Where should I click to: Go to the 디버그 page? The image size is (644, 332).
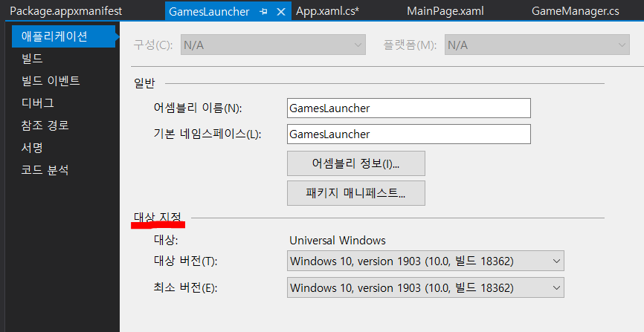[x=37, y=103]
